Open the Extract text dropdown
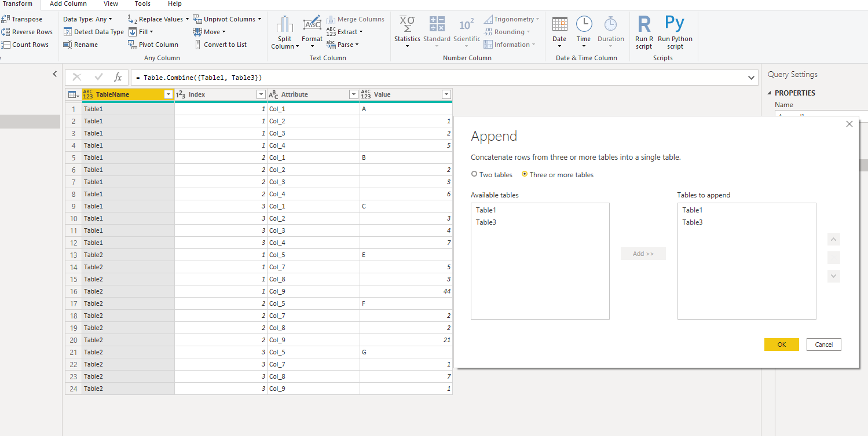The image size is (868, 436). tap(345, 32)
